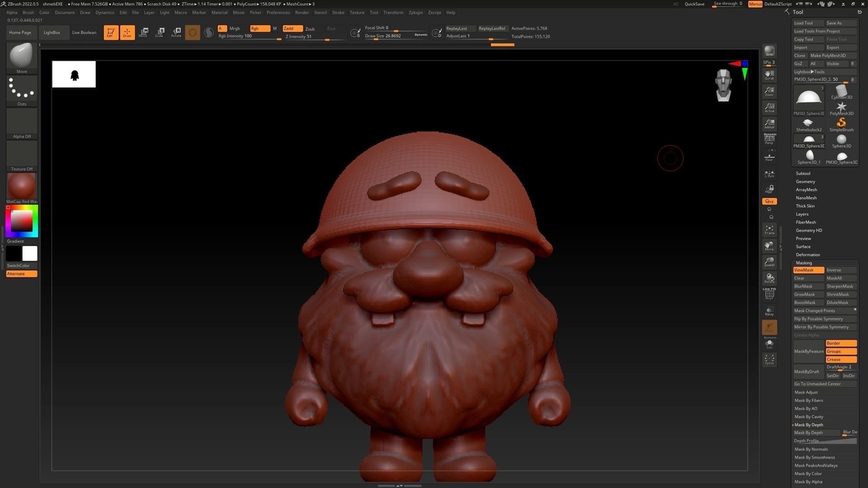Click the MatCap Red Wax material thumbnail
The width and height of the screenshot is (868, 488).
[x=21, y=186]
